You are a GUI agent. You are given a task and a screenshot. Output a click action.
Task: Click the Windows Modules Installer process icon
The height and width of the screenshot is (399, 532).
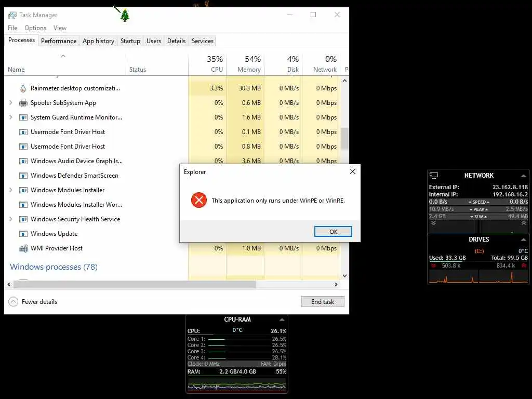pos(23,190)
